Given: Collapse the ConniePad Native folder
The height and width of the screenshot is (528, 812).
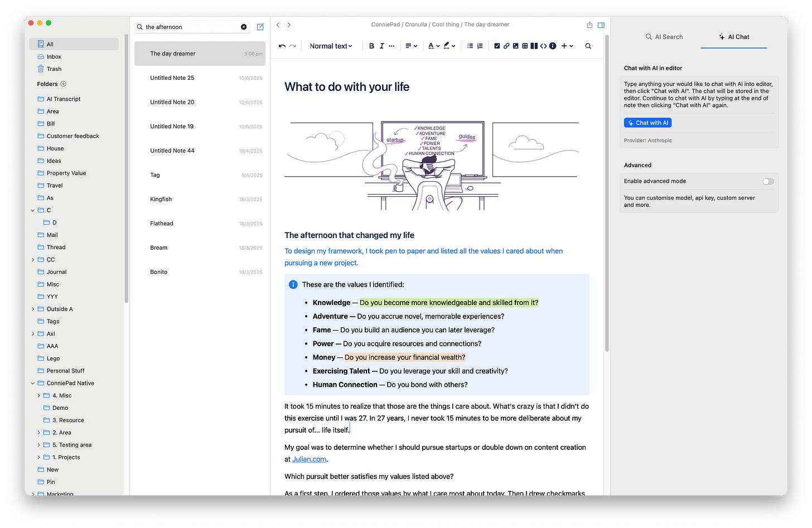Looking at the screenshot, I should point(32,383).
